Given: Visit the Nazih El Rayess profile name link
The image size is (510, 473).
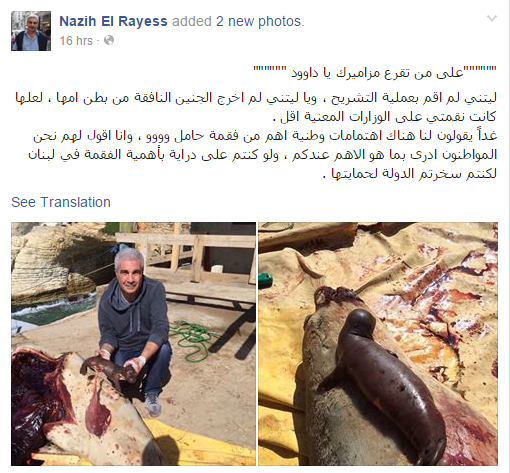Looking at the screenshot, I should coord(113,21).
